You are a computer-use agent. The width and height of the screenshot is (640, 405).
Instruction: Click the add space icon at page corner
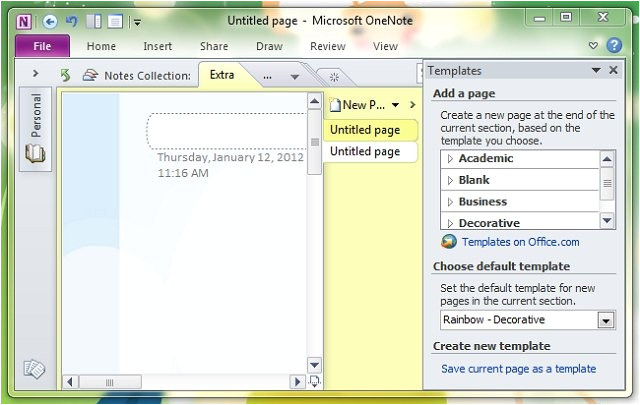pyautogui.click(x=314, y=382)
